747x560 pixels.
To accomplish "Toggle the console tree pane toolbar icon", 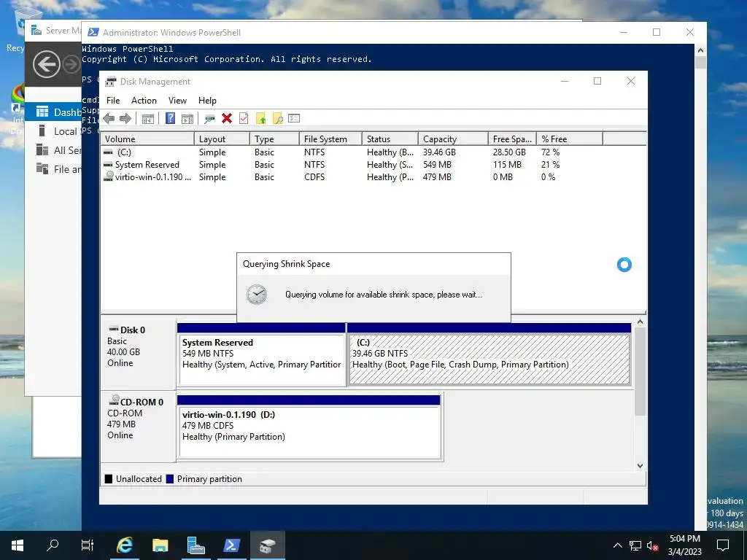I will (x=147, y=119).
